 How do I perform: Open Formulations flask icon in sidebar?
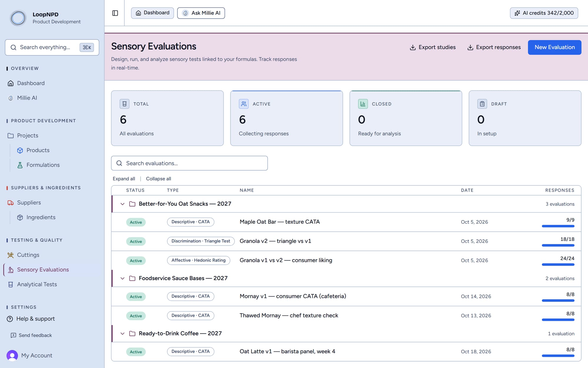[x=20, y=165]
